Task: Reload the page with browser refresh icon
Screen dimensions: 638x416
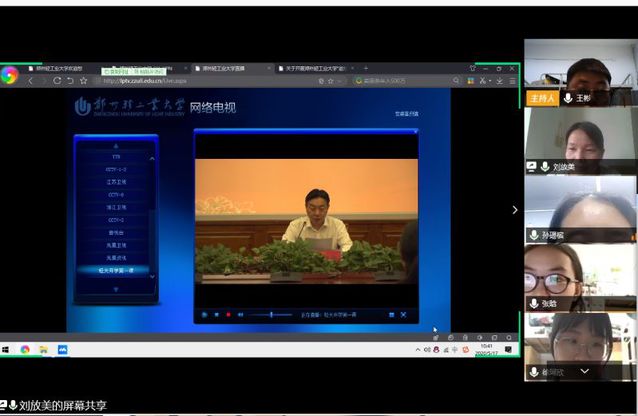Action: 56,80
